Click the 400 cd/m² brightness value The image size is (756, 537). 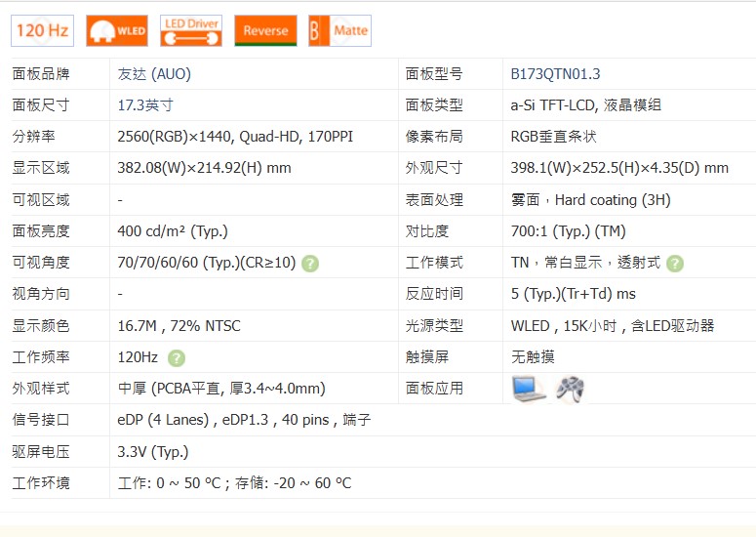(173, 231)
